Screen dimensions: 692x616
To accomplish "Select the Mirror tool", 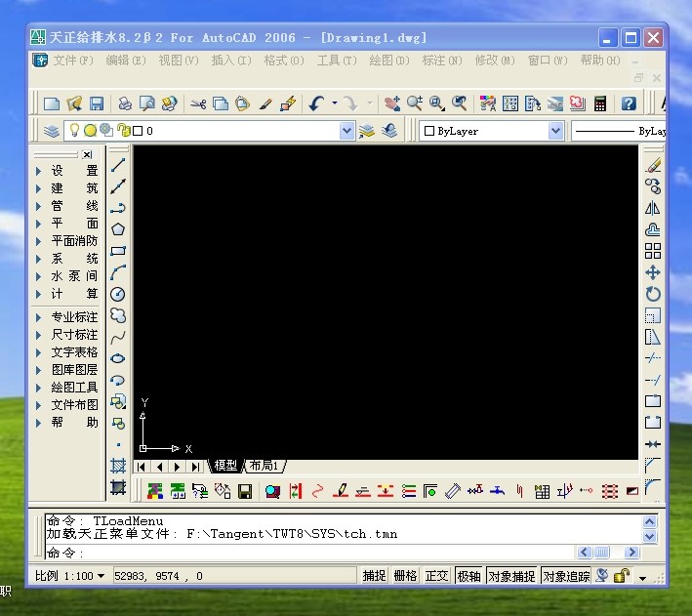I will point(653,208).
